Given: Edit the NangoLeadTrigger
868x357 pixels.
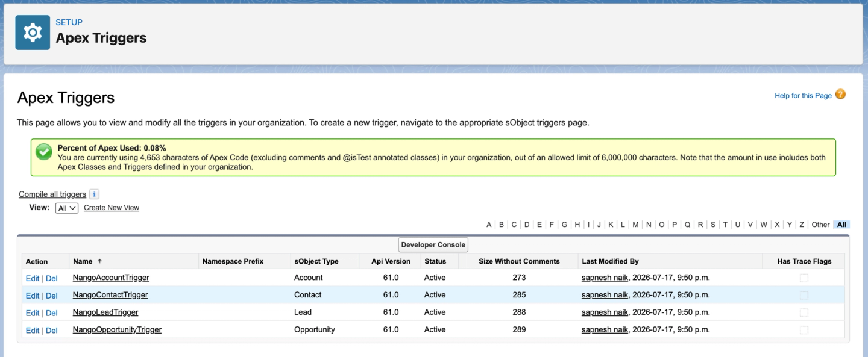Looking at the screenshot, I should (33, 313).
